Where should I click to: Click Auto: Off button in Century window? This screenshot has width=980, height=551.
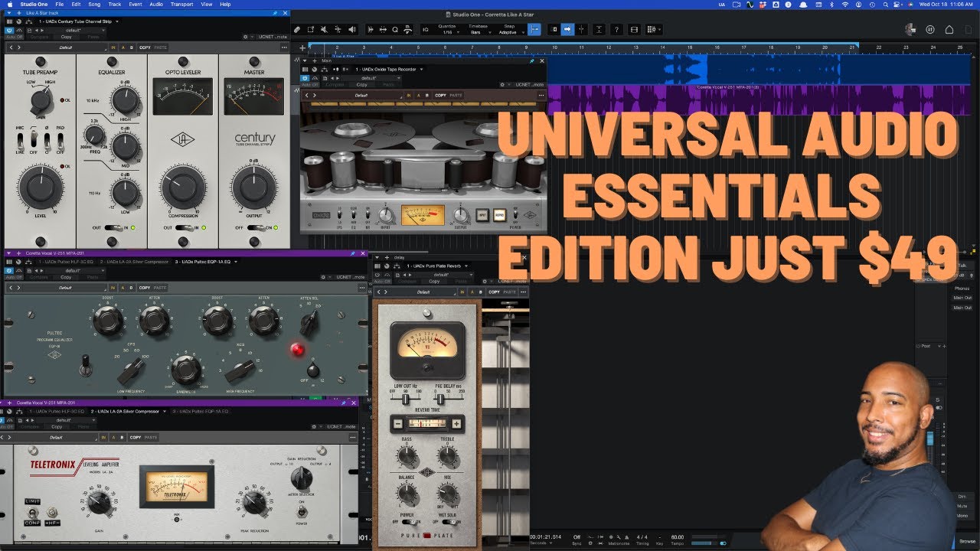pos(15,37)
